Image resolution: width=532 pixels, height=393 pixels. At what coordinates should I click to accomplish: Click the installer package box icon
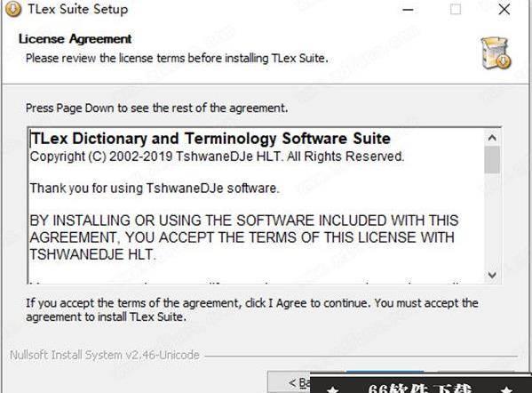(x=496, y=53)
